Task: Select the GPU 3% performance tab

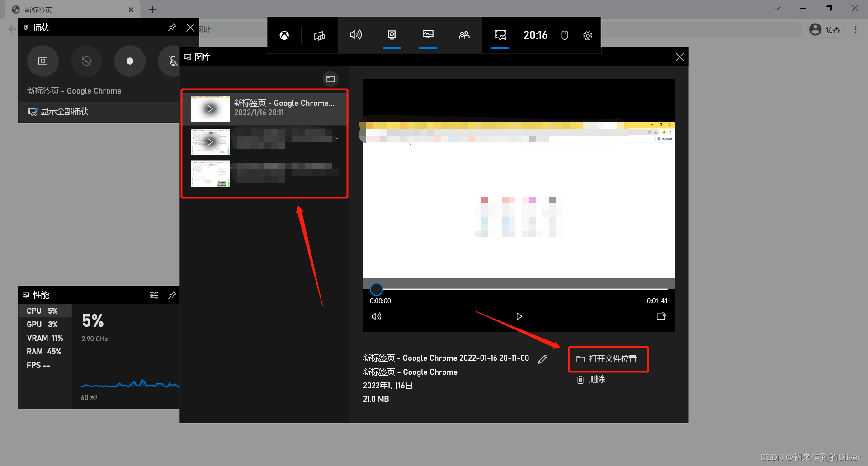Action: pyautogui.click(x=45, y=325)
